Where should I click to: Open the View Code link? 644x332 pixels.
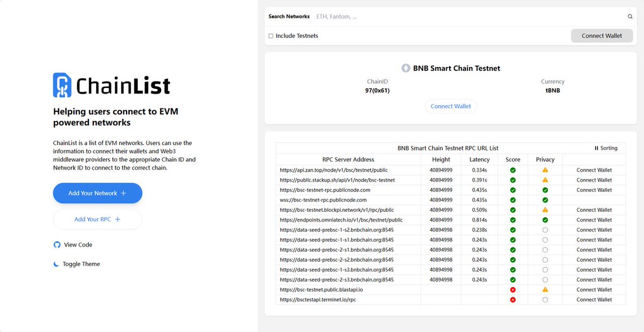(73, 245)
